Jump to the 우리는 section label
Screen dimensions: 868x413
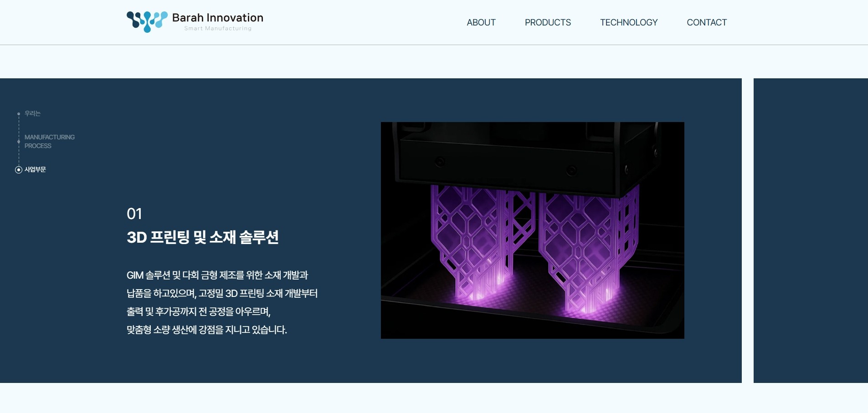(x=32, y=113)
